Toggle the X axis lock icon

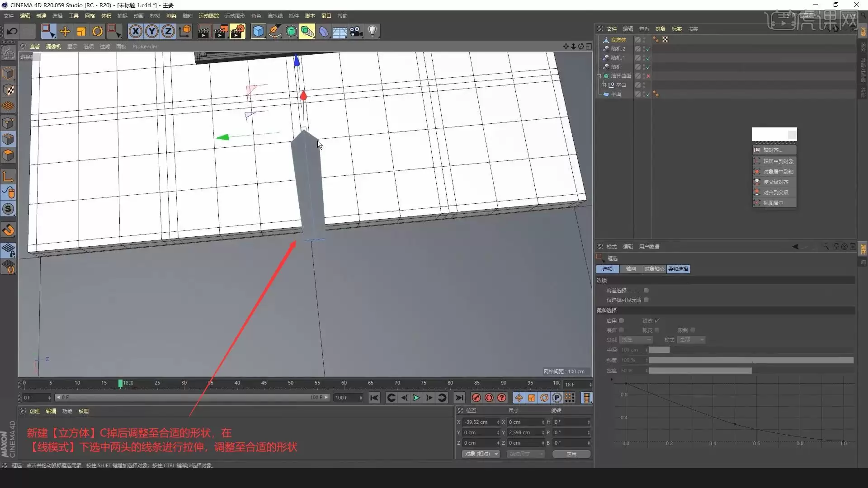pos(136,31)
